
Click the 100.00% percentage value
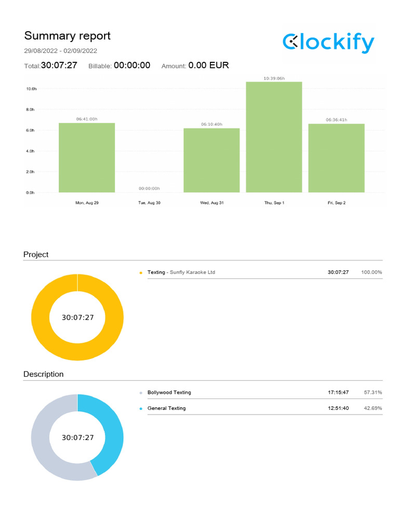(371, 272)
